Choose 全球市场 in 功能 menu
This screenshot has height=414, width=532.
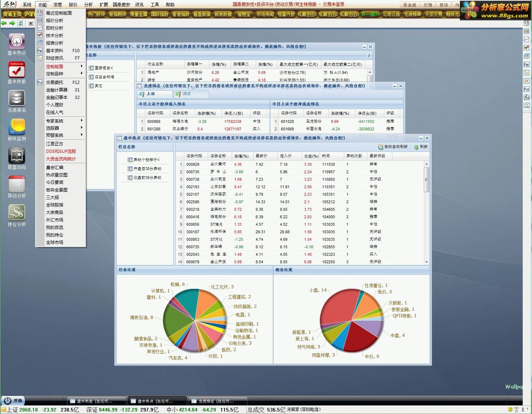click(x=61, y=242)
